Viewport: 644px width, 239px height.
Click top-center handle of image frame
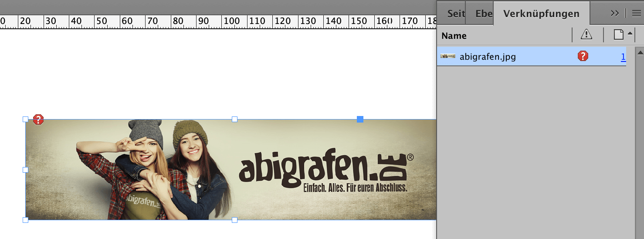coord(234,119)
